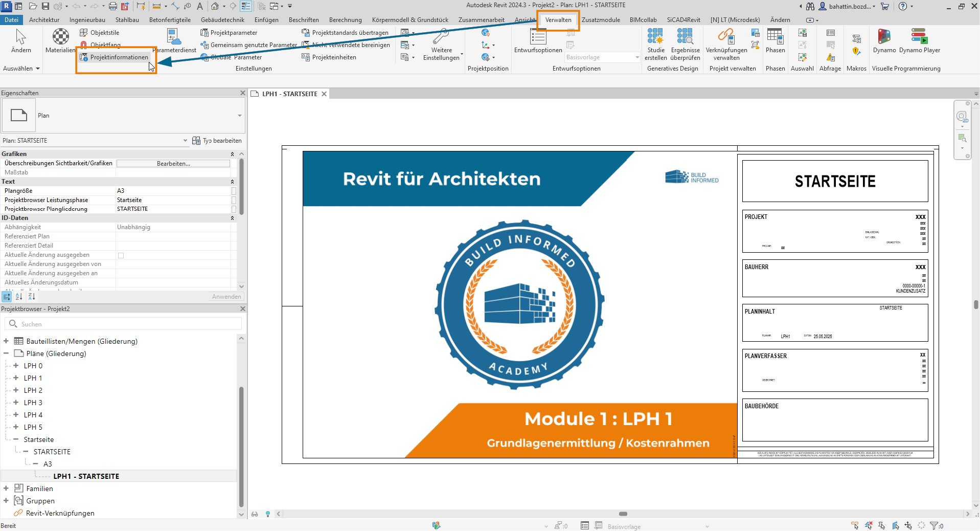Expand LPH 0 node
This screenshot has height=531, width=980.
pyautogui.click(x=16, y=366)
